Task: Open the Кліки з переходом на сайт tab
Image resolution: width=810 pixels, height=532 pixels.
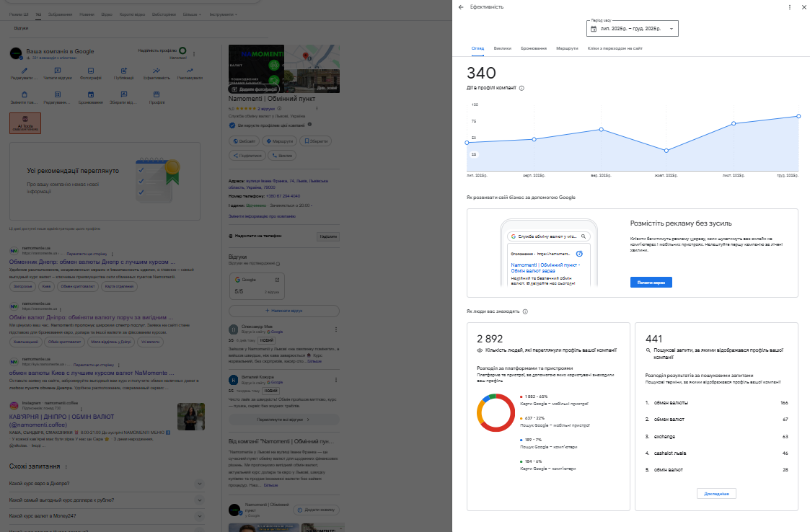Action: point(615,48)
